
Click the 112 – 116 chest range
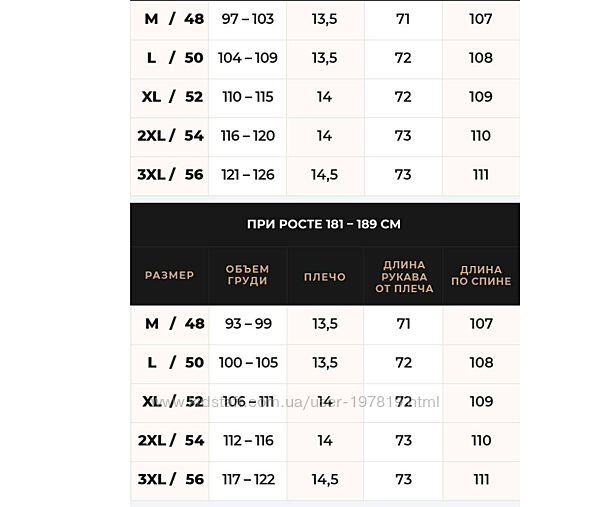[247, 441]
